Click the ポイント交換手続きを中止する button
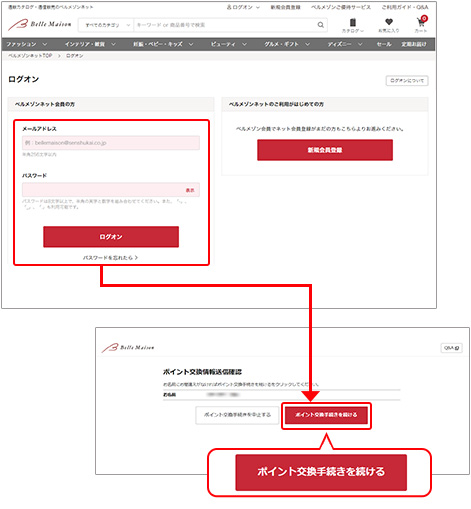This screenshot has height=509, width=471. pos(237,415)
